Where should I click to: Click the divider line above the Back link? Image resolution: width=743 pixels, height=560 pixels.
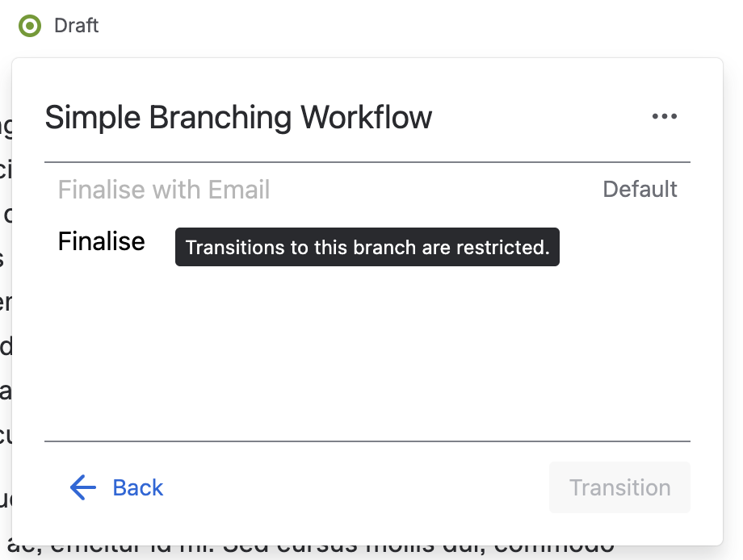pyautogui.click(x=367, y=441)
